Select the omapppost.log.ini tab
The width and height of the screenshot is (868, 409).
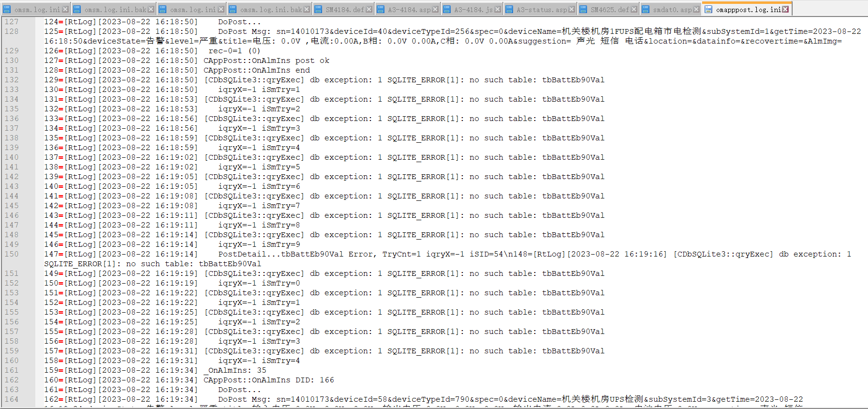[748, 10]
